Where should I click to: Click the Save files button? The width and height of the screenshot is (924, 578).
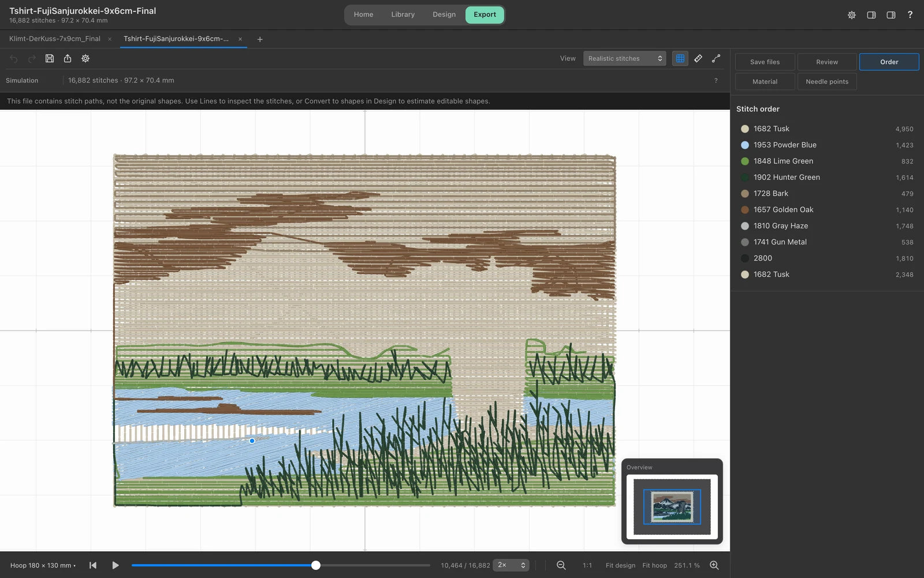(x=765, y=62)
